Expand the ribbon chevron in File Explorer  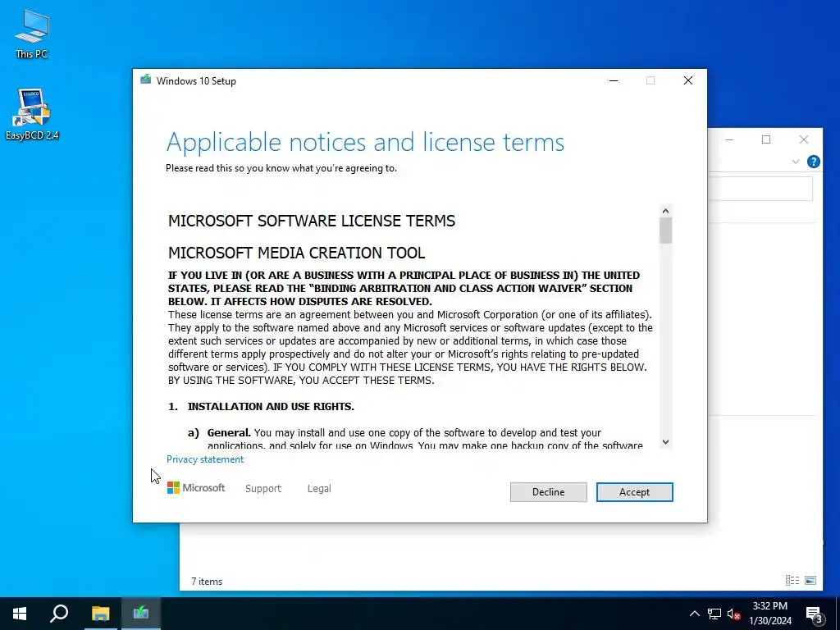[x=796, y=162]
